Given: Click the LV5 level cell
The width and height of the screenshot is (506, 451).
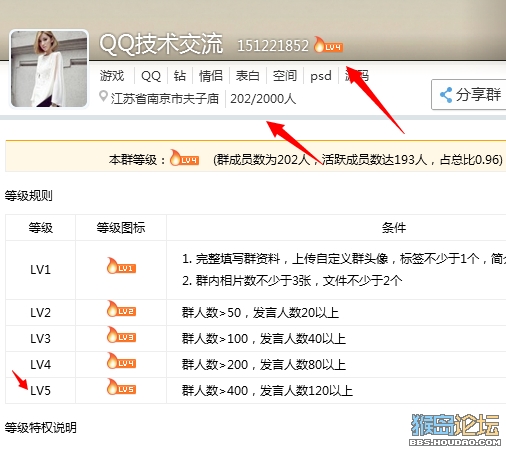Looking at the screenshot, I should (x=40, y=391).
